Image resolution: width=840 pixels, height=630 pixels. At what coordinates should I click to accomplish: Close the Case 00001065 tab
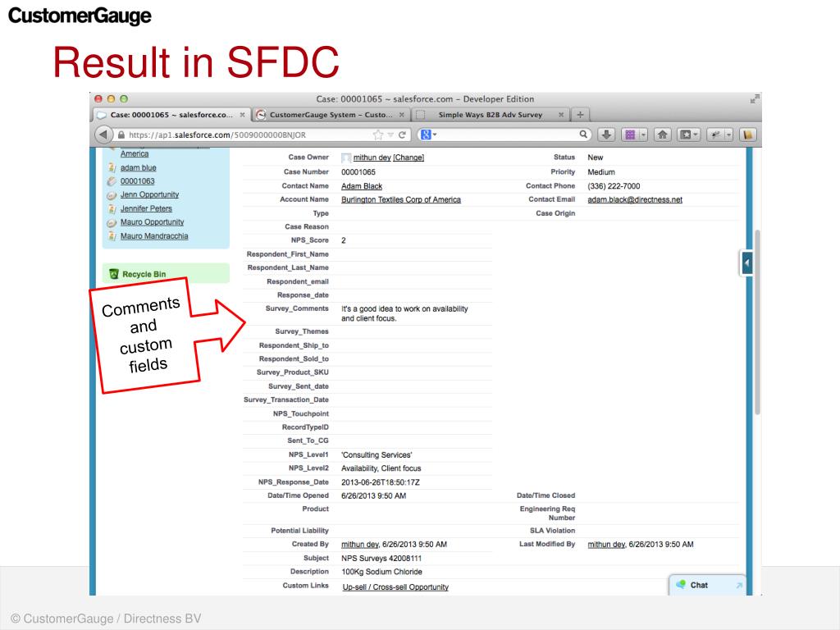pyautogui.click(x=242, y=115)
